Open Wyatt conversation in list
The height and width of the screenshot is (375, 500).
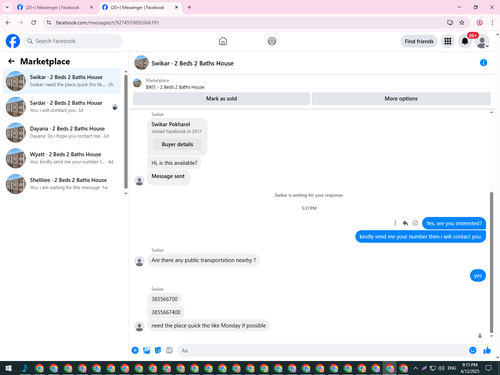62,158
